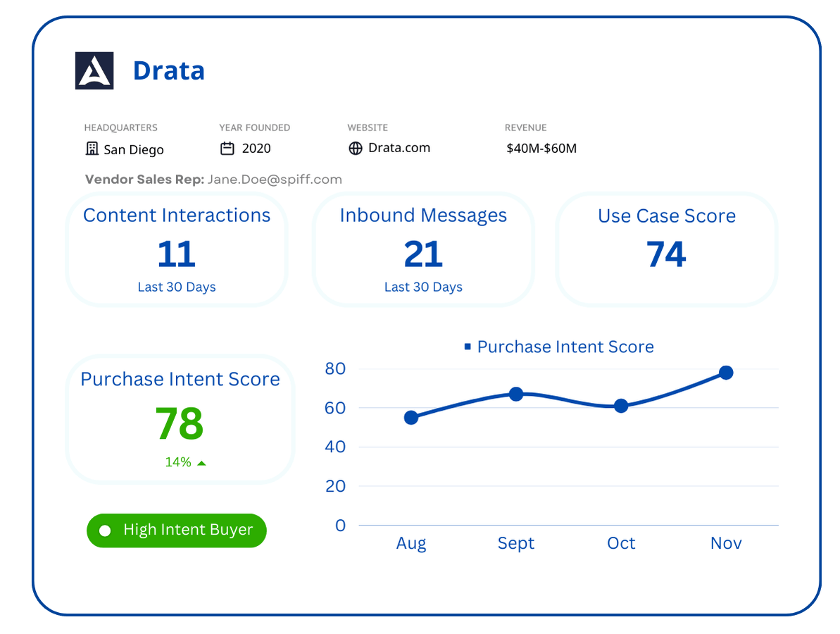This screenshot has width=840, height=634.
Task: Click the Aug axis label
Action: 411,543
